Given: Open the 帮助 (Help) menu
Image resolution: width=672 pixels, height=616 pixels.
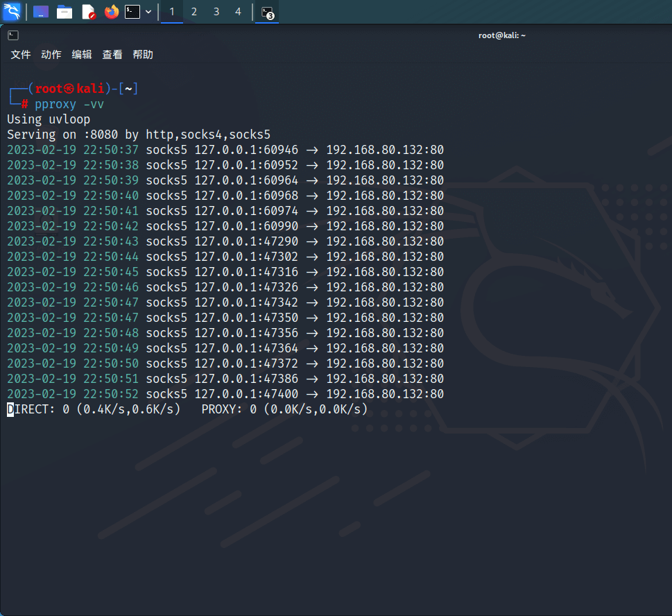Looking at the screenshot, I should click(143, 55).
